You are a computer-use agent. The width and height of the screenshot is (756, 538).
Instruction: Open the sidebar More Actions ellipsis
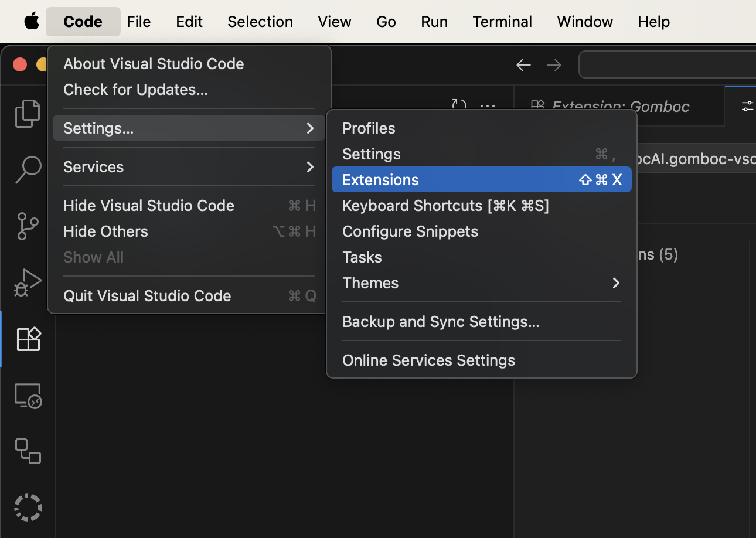pos(488,106)
